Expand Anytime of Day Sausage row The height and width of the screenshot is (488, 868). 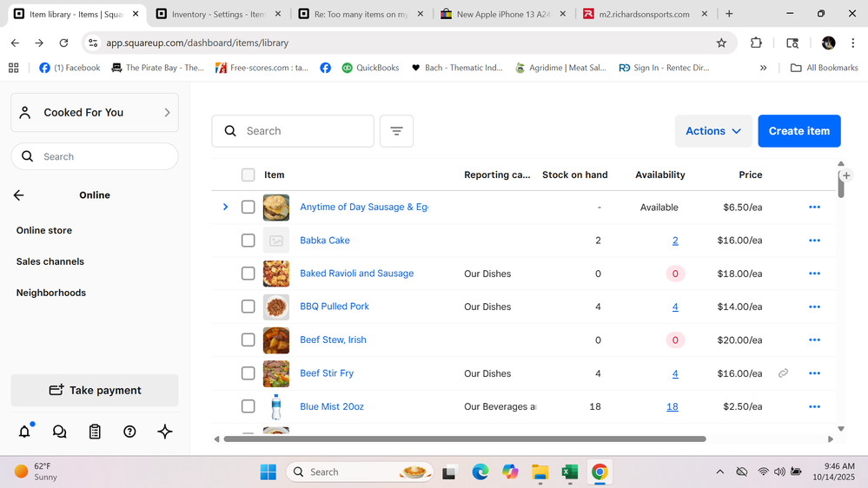click(225, 208)
